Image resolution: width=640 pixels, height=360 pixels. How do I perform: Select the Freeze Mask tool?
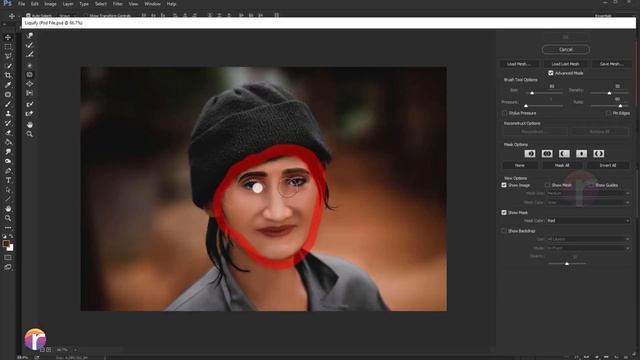(x=30, y=104)
